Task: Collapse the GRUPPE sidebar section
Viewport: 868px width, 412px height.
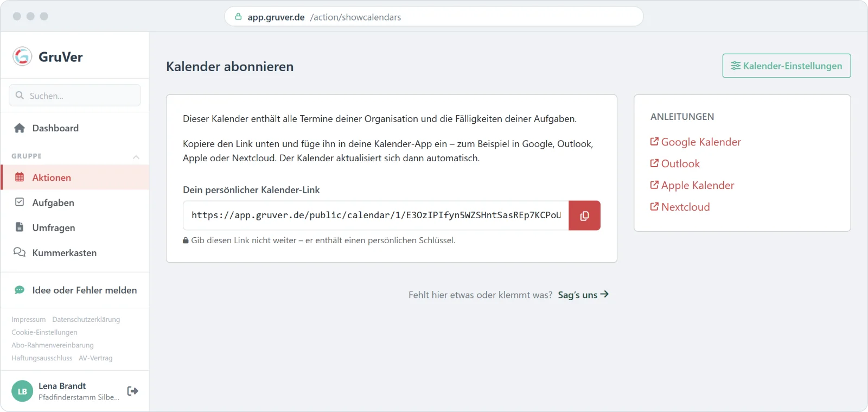Action: point(136,156)
